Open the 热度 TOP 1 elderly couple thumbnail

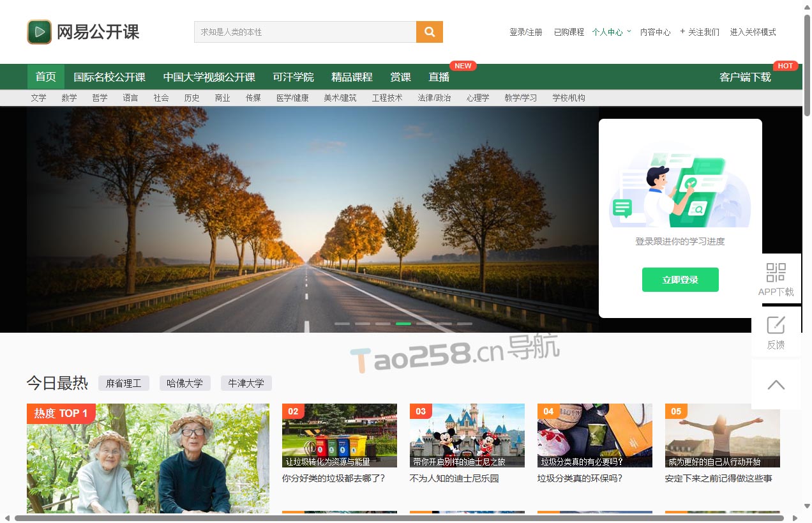pos(148,459)
